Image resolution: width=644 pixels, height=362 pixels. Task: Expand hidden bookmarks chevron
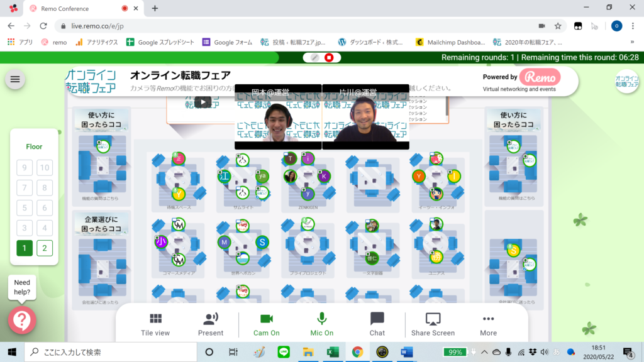tap(632, 42)
